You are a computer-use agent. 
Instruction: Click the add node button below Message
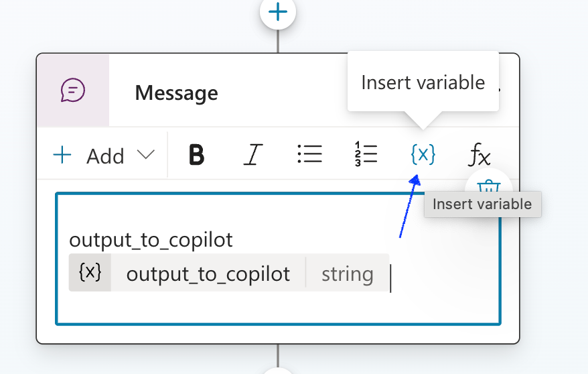pyautogui.click(x=278, y=369)
